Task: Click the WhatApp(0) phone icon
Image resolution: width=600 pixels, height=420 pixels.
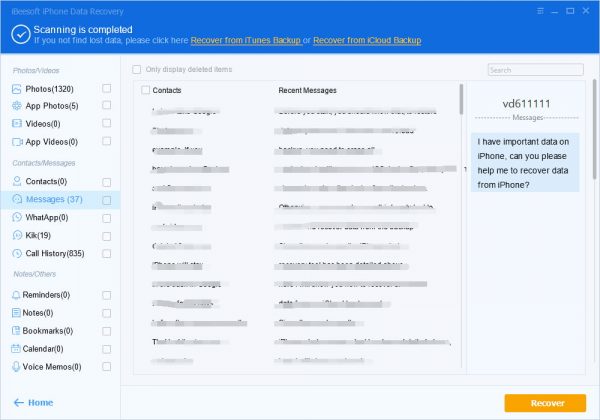Action: pos(17,217)
